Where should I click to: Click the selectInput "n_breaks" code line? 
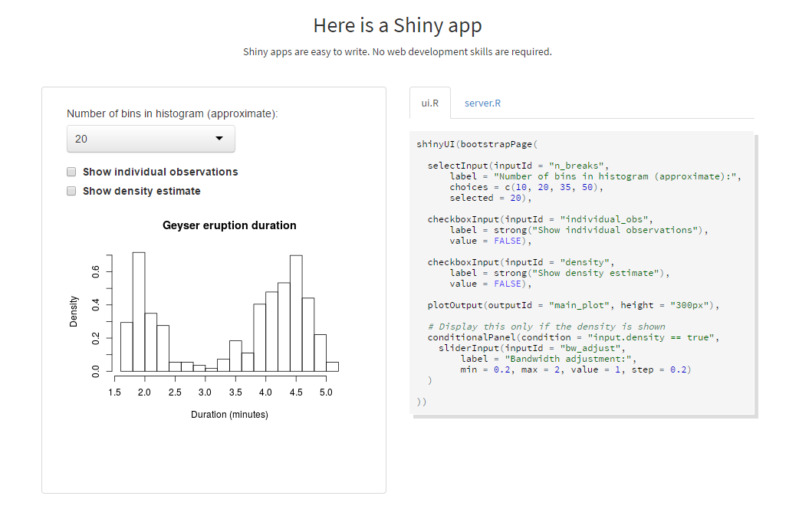[518, 166]
